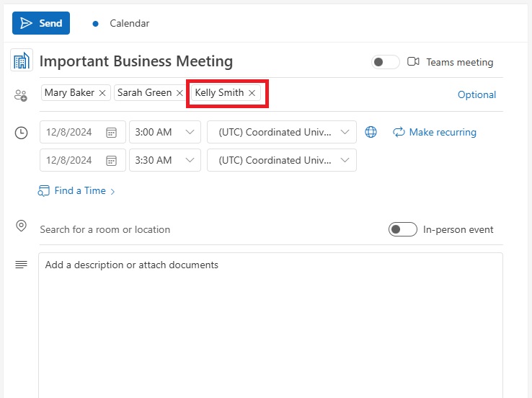Open the start time zone dropdown
This screenshot has width=532, height=398.
[282, 132]
